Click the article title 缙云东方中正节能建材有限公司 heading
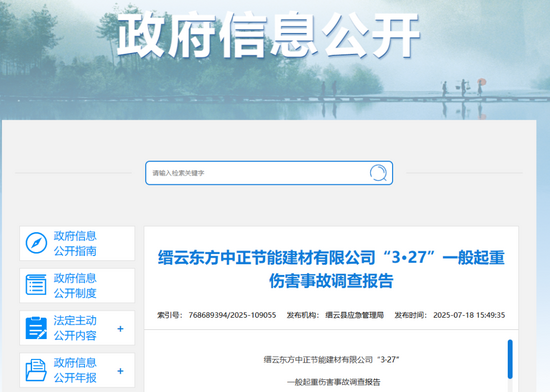Screen dimensions: 550x392 coord(331,269)
